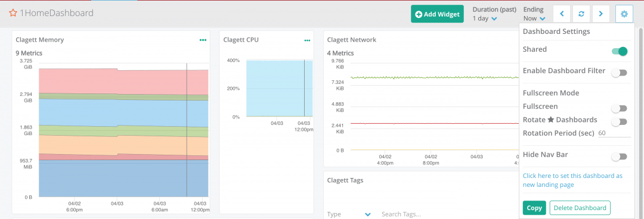Go to the previous time range arrow
644x219 pixels.
(562, 14)
